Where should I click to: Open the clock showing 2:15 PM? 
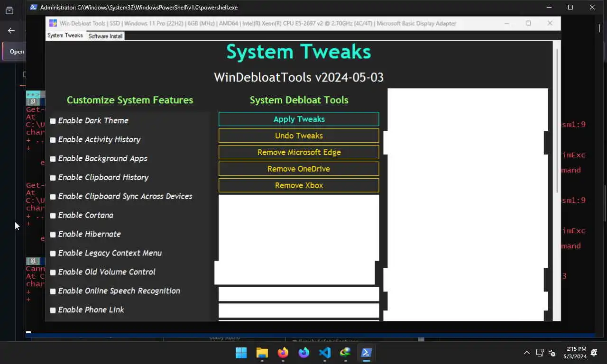575,353
